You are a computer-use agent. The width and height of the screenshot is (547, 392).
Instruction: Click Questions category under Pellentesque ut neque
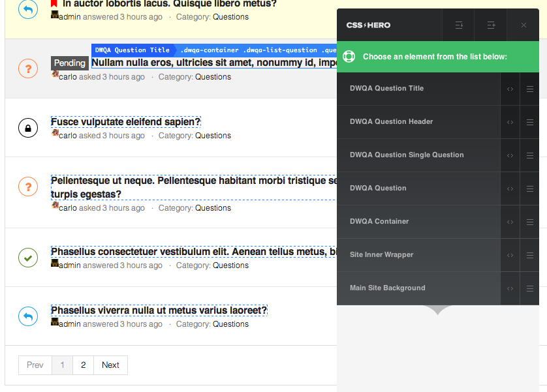click(x=213, y=208)
